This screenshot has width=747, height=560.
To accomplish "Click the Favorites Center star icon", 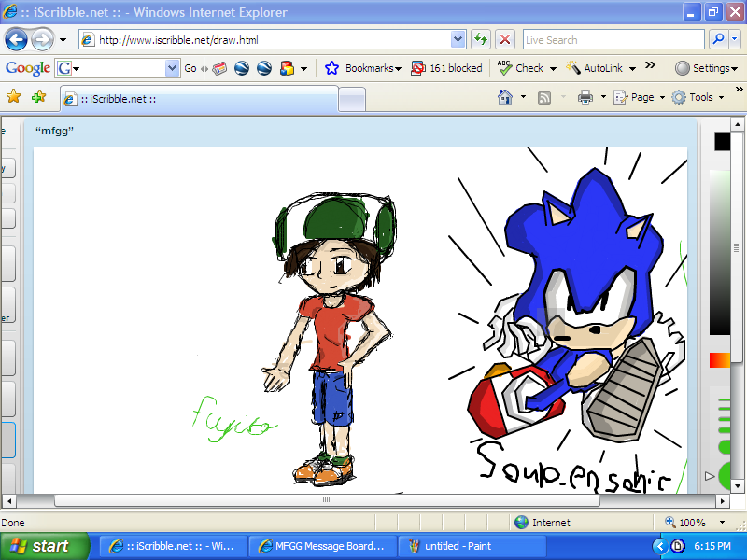I will click(x=13, y=97).
